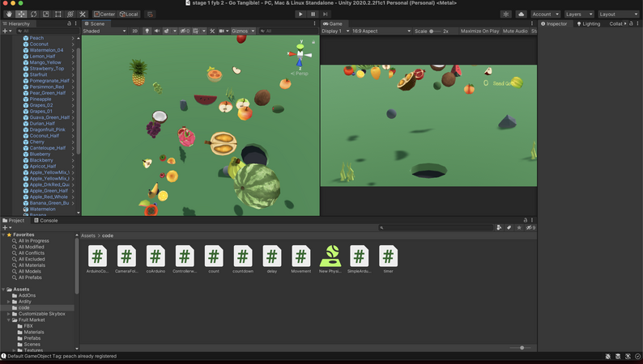Select the Rect Transform tool
The image size is (643, 364).
coord(57,14)
